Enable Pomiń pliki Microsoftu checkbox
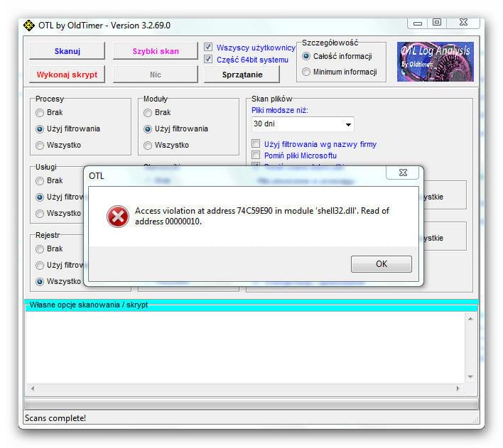Image resolution: width=503 pixels, height=448 pixels. pyautogui.click(x=256, y=155)
